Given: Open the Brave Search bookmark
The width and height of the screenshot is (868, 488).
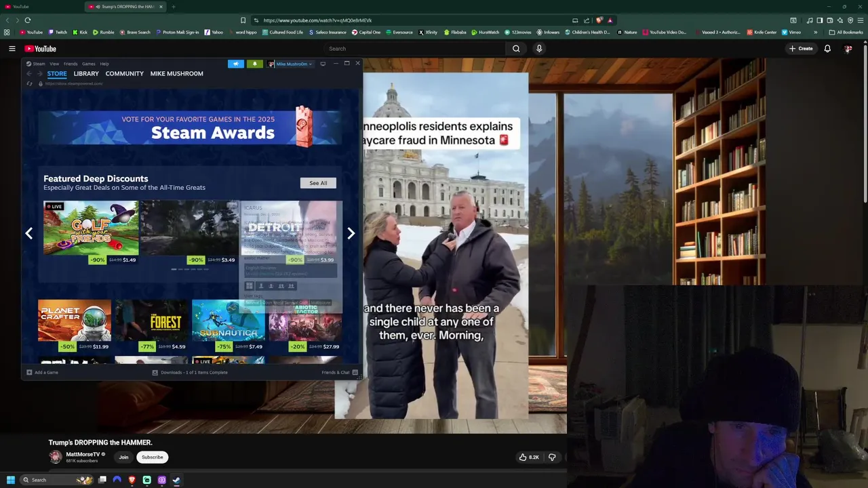Looking at the screenshot, I should tap(135, 32).
